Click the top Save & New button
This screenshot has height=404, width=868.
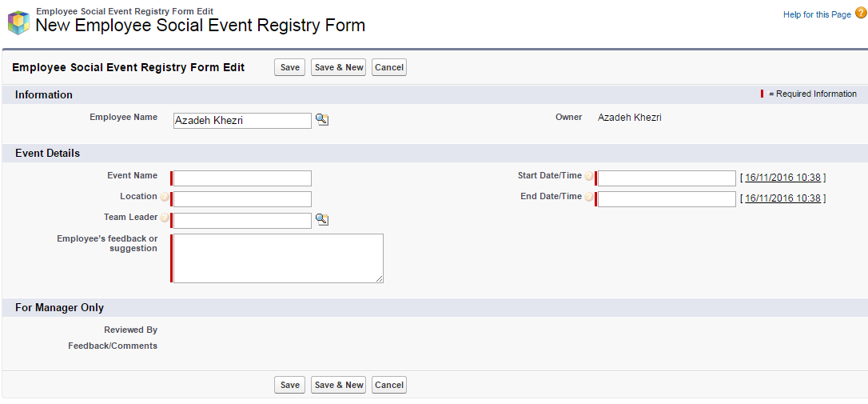339,67
